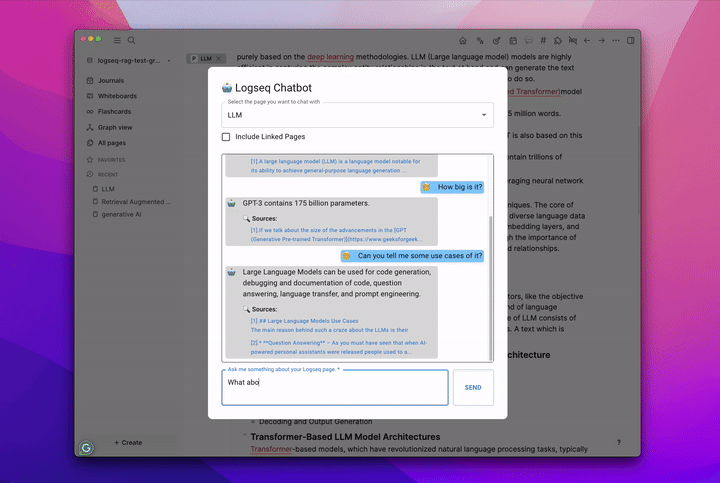Go to the Home page icon

(x=463, y=40)
